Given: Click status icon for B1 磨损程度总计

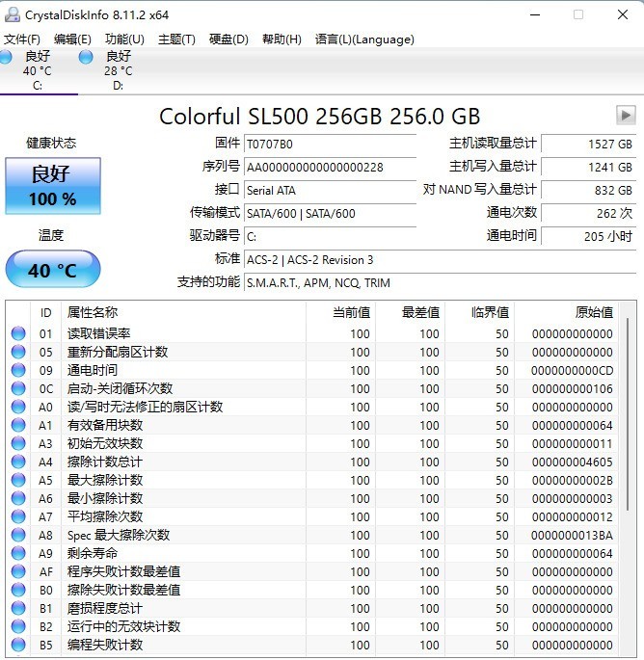Looking at the screenshot, I should 18,608.
